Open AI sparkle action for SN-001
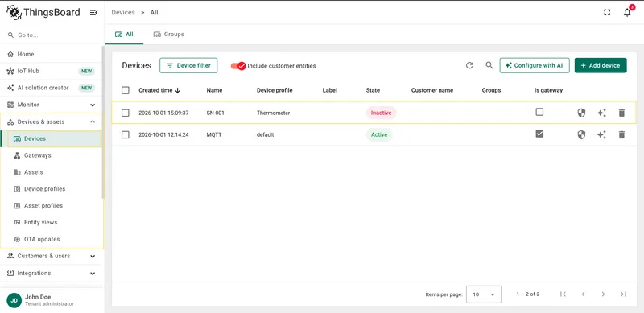 (x=601, y=113)
